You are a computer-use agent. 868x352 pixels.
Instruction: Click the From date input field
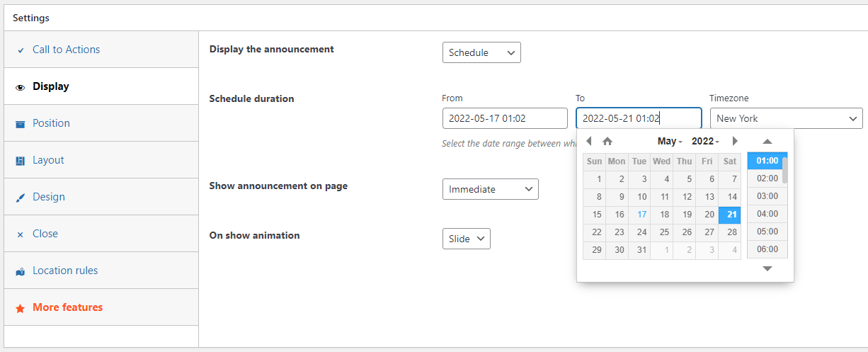click(504, 118)
